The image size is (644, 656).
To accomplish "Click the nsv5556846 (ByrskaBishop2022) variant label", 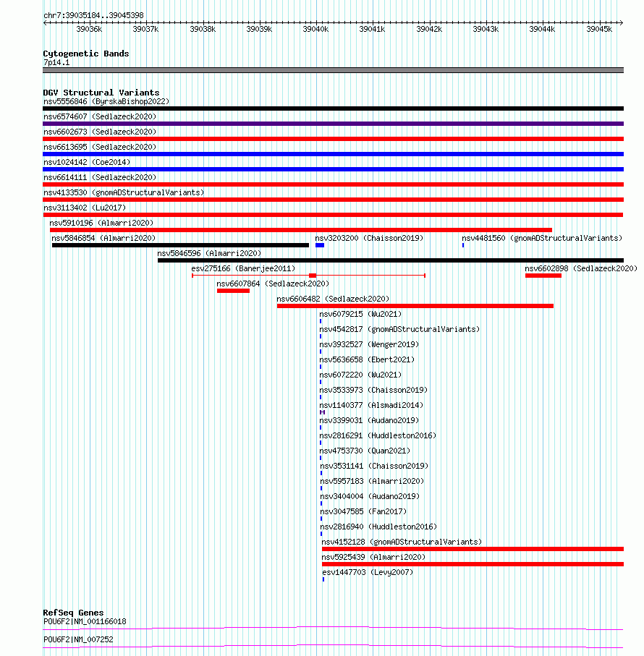I will [x=106, y=102].
